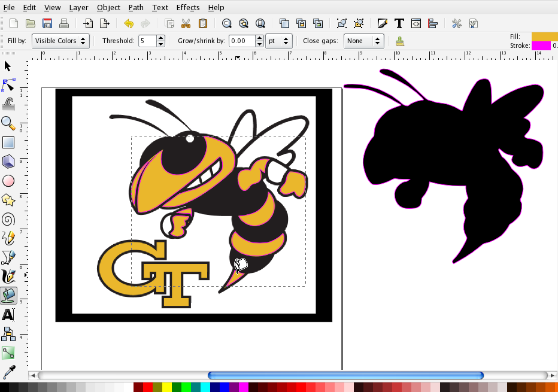Open the Effects menu
Image resolution: width=558 pixels, height=392 pixels.
[x=188, y=7]
